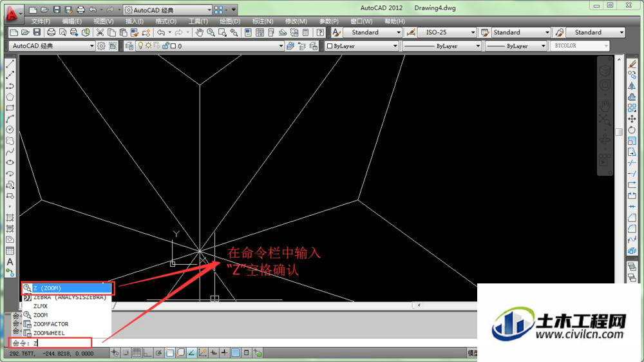Viewport: 644px width, 362px height.
Task: Activate the Array modify tool
Action: 632,108
